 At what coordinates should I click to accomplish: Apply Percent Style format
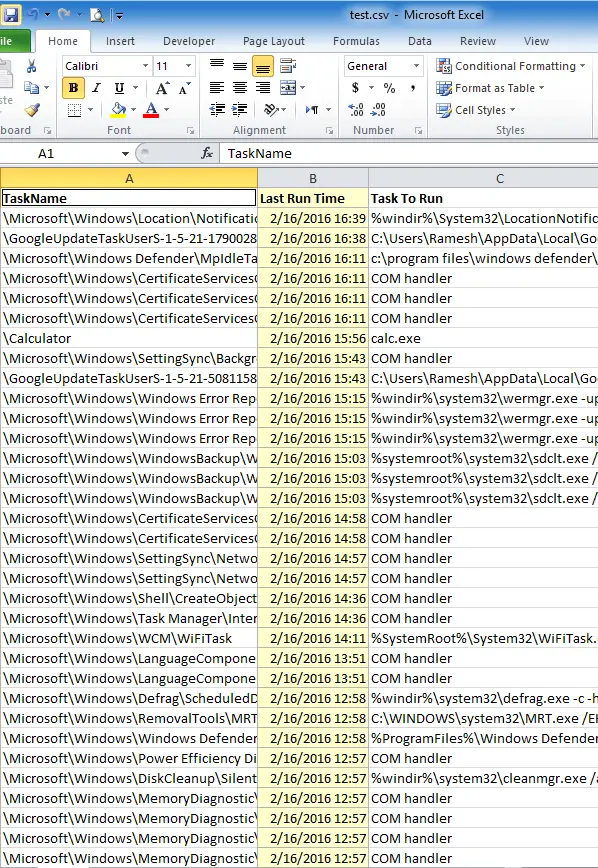[390, 88]
